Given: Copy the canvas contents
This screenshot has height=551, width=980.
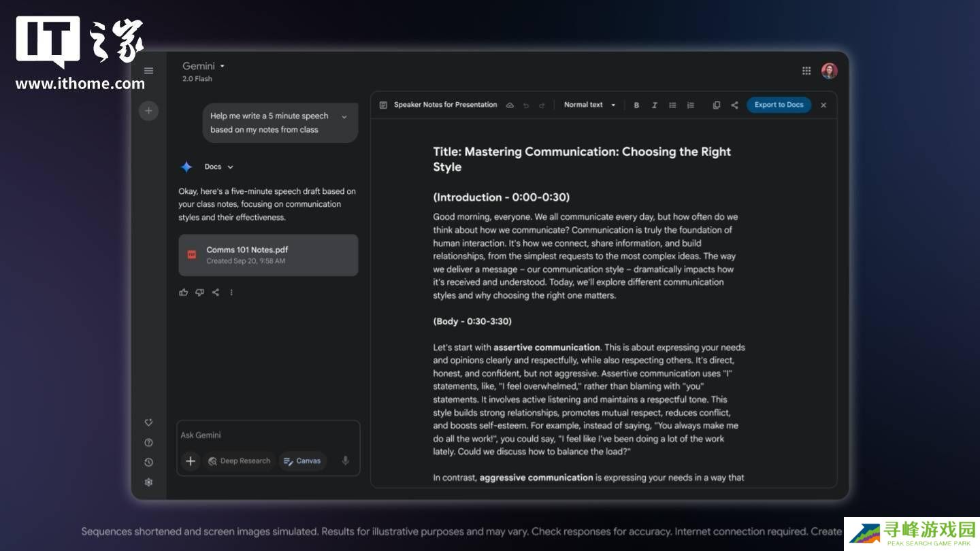Looking at the screenshot, I should [716, 105].
